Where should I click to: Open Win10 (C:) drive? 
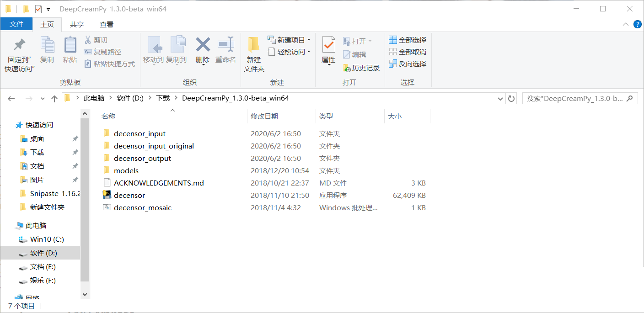(x=47, y=239)
